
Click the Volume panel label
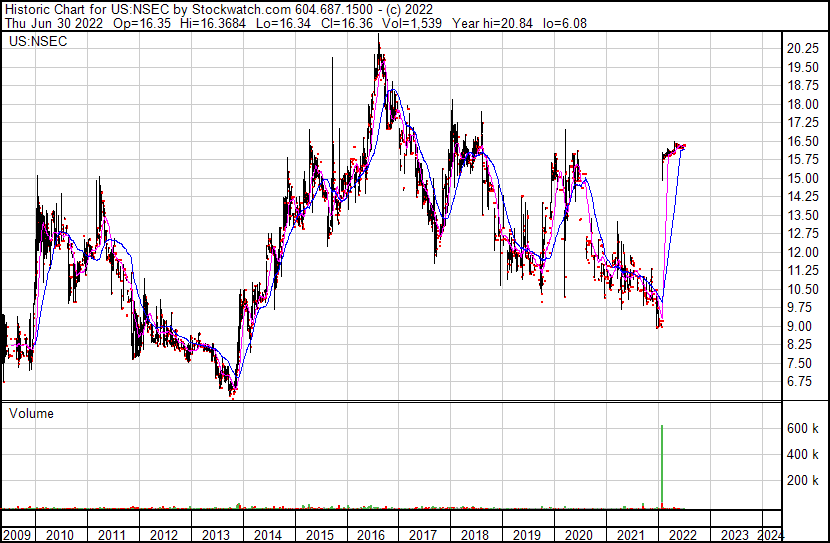click(x=31, y=413)
